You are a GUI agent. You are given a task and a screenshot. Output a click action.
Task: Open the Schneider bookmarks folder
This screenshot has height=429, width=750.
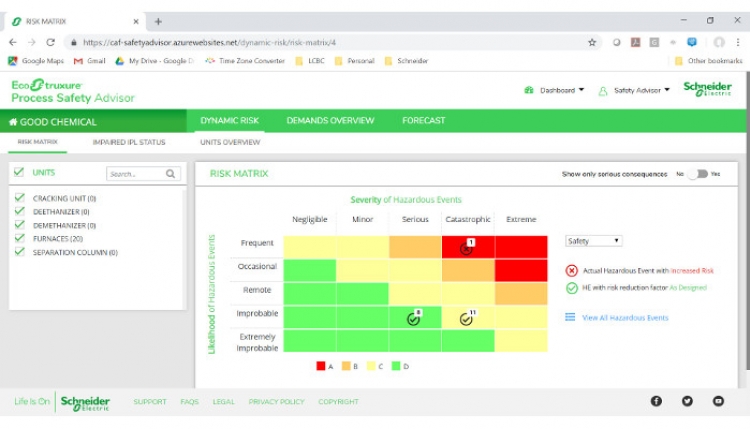click(x=407, y=61)
